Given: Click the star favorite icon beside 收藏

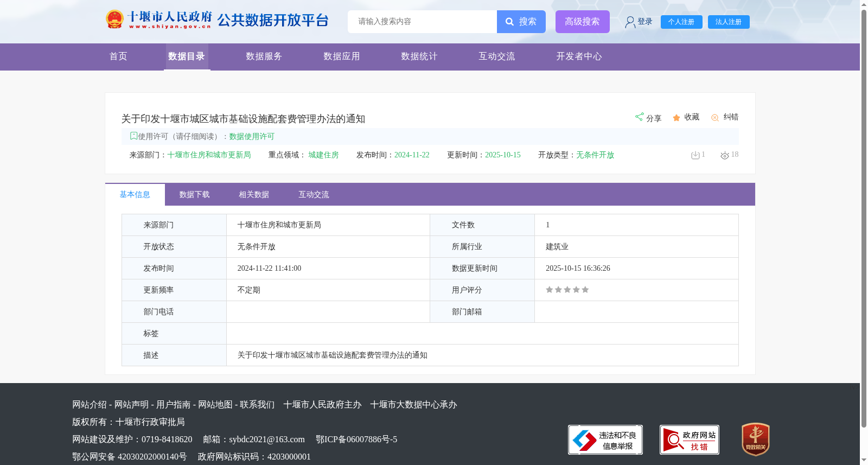Looking at the screenshot, I should (x=676, y=118).
